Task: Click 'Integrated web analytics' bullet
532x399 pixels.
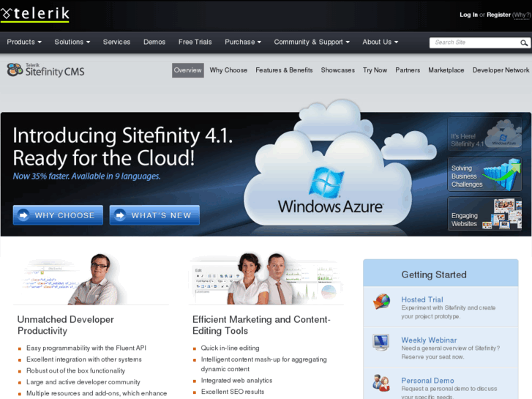Action: [236, 380]
